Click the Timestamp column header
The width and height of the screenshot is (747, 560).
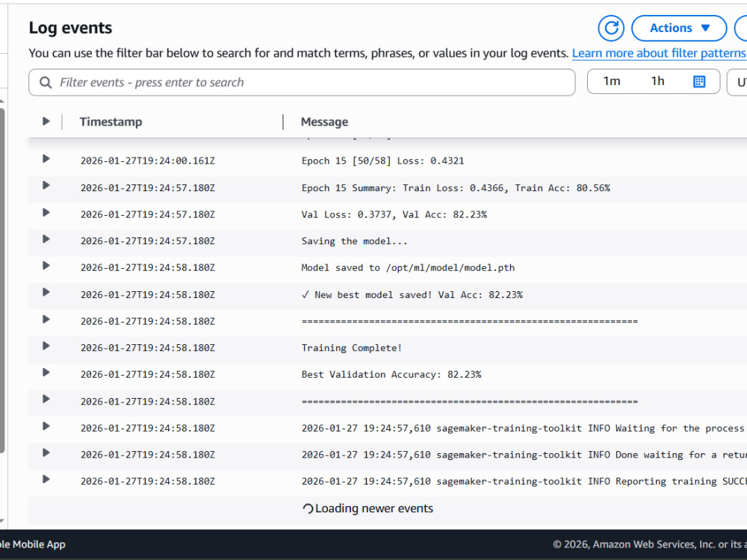pos(111,122)
